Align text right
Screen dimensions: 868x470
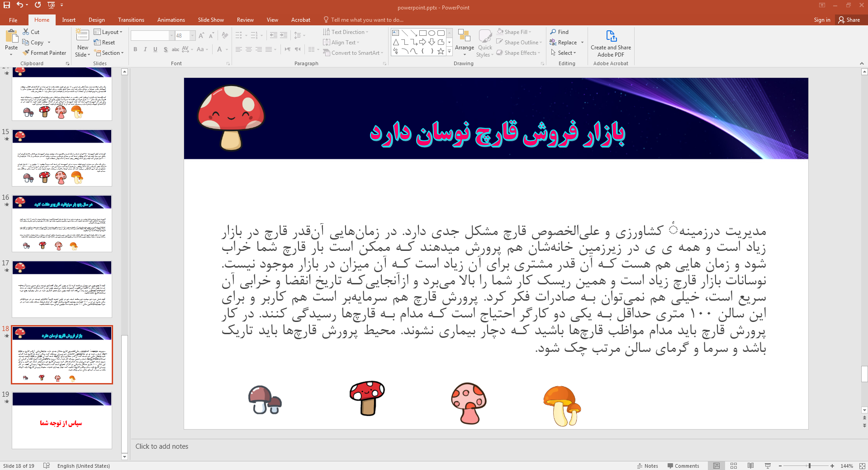259,49
